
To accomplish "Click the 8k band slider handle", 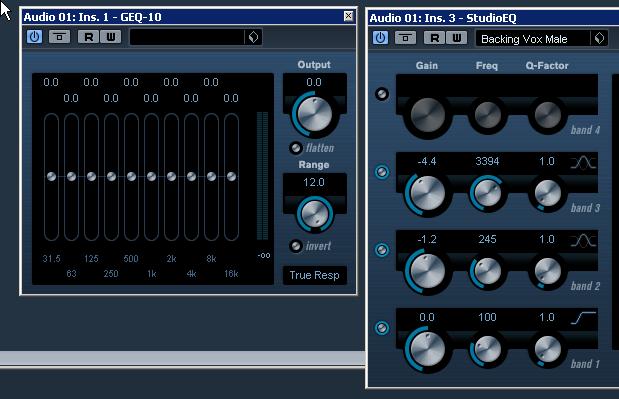I will tap(211, 176).
